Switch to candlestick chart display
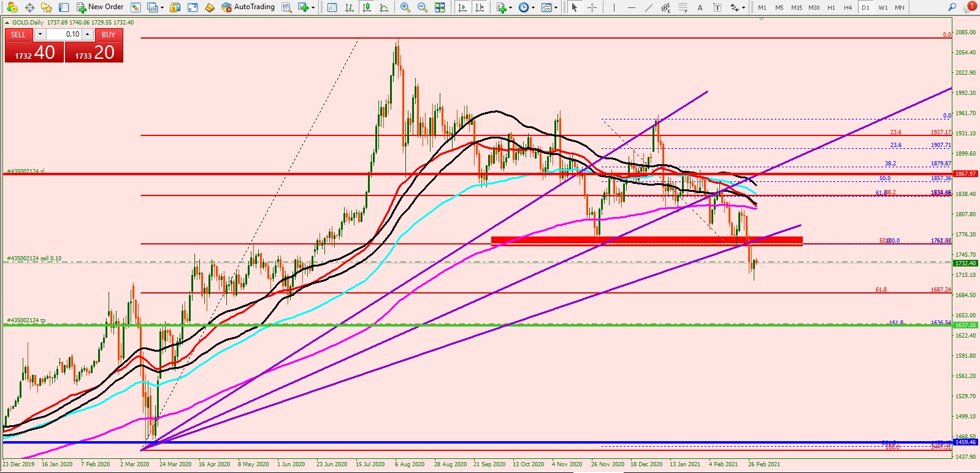Viewport: 980px width, 473px height. (367, 7)
